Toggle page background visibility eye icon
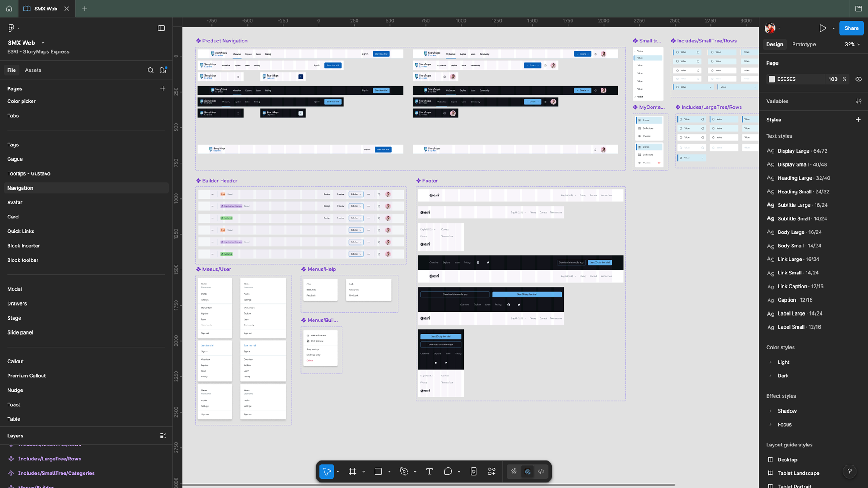The height and width of the screenshot is (488, 868). coord(859,79)
